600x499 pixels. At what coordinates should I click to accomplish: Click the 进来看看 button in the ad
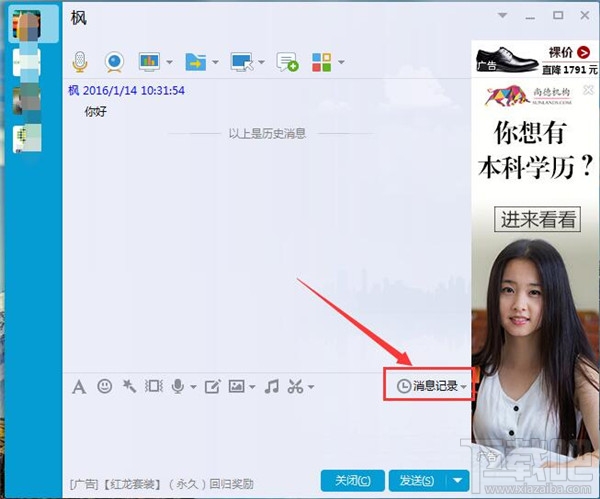pyautogui.click(x=538, y=219)
